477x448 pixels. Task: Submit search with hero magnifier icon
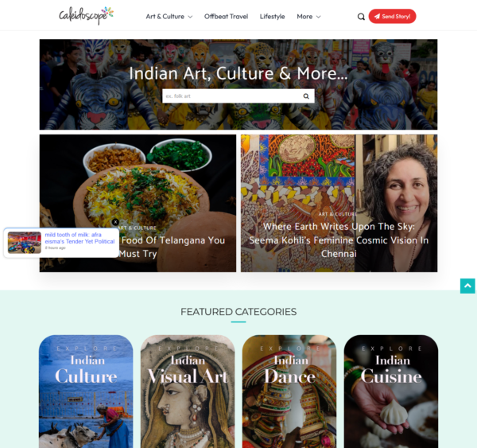click(x=306, y=96)
